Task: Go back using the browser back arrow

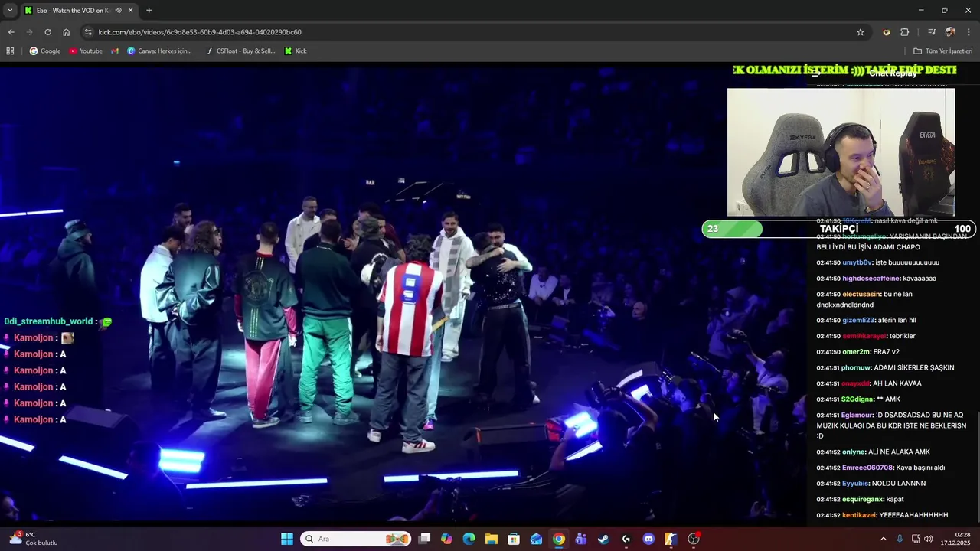Action: 11,32
